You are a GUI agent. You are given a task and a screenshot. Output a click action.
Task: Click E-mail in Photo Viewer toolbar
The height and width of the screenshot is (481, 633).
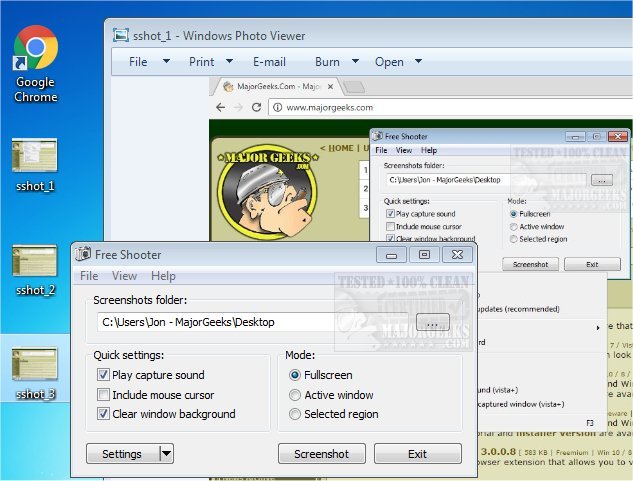click(x=269, y=62)
